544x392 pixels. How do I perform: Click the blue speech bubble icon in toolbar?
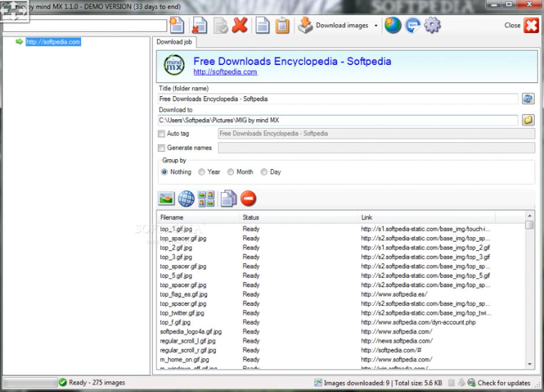coord(413,25)
